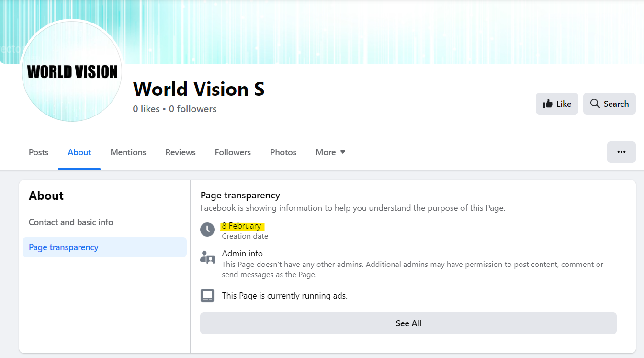The image size is (644, 358).
Task: Expand the More dropdown
Action: 330,152
